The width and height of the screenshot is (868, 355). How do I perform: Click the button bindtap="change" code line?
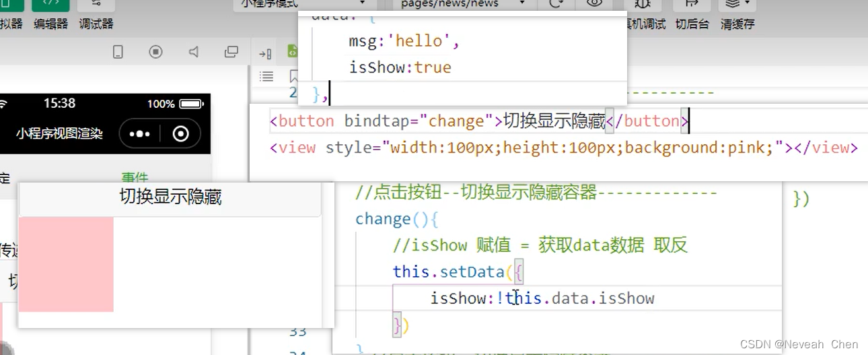pos(479,121)
